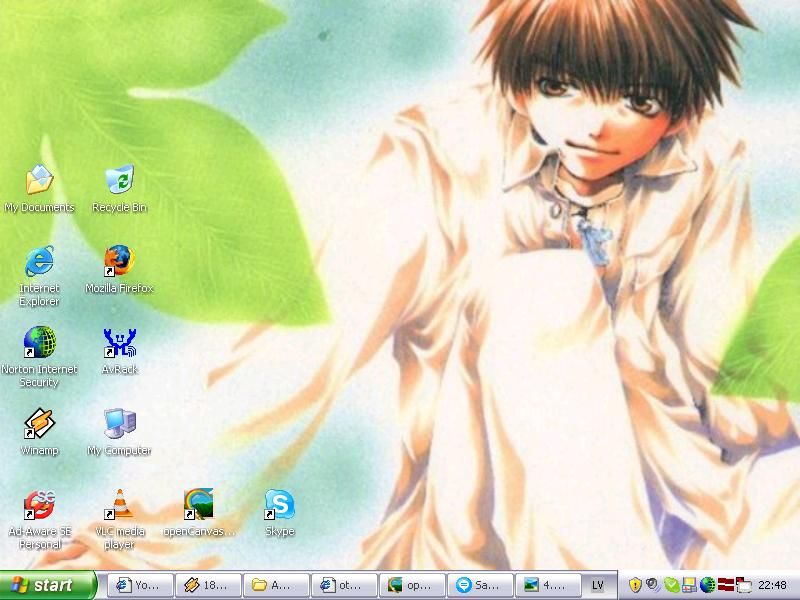Select the Internet Explorer desktop icon
800x600 pixels.
[39, 276]
